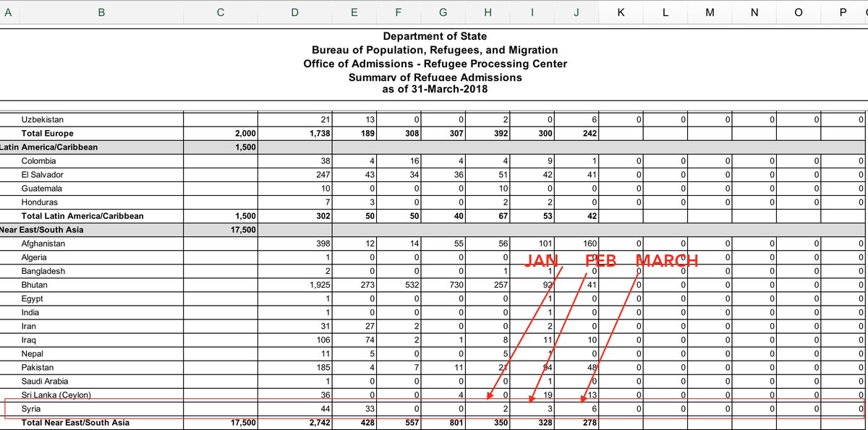Viewport: 868px width, 430px height.
Task: Select column M header
Action: (x=710, y=12)
